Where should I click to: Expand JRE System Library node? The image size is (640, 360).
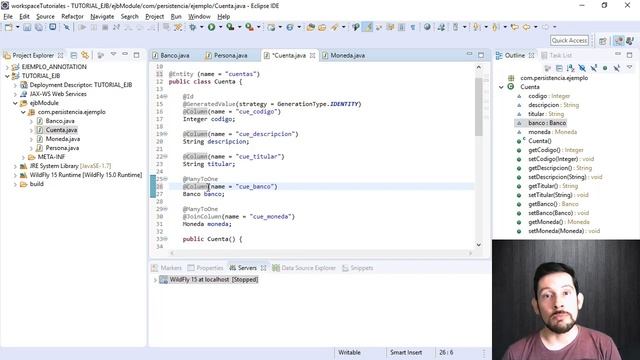click(x=15, y=166)
